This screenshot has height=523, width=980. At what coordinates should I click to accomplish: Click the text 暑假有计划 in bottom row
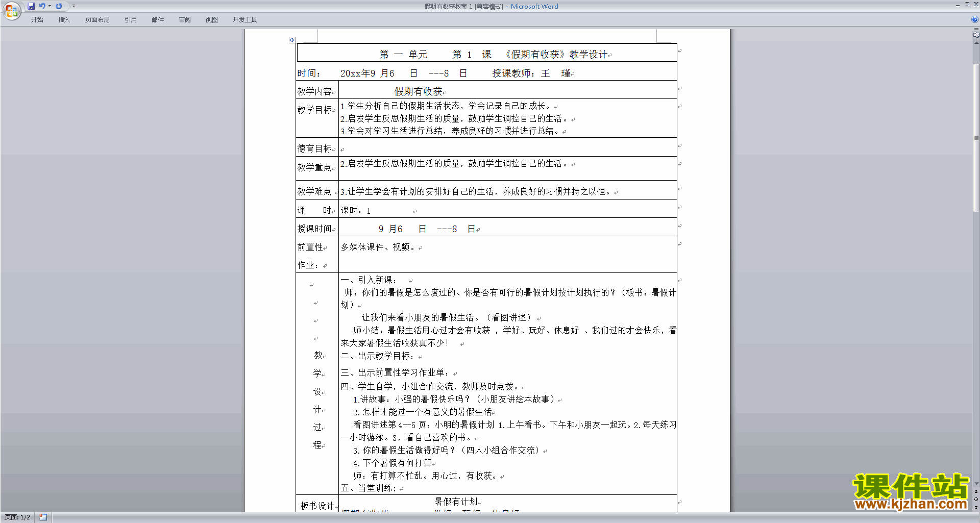456,502
